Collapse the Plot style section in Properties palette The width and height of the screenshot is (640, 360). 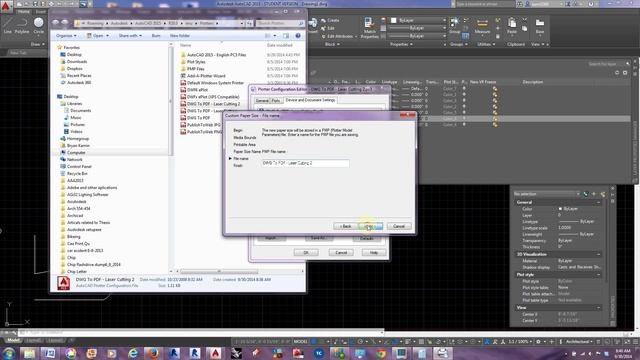coord(598,275)
